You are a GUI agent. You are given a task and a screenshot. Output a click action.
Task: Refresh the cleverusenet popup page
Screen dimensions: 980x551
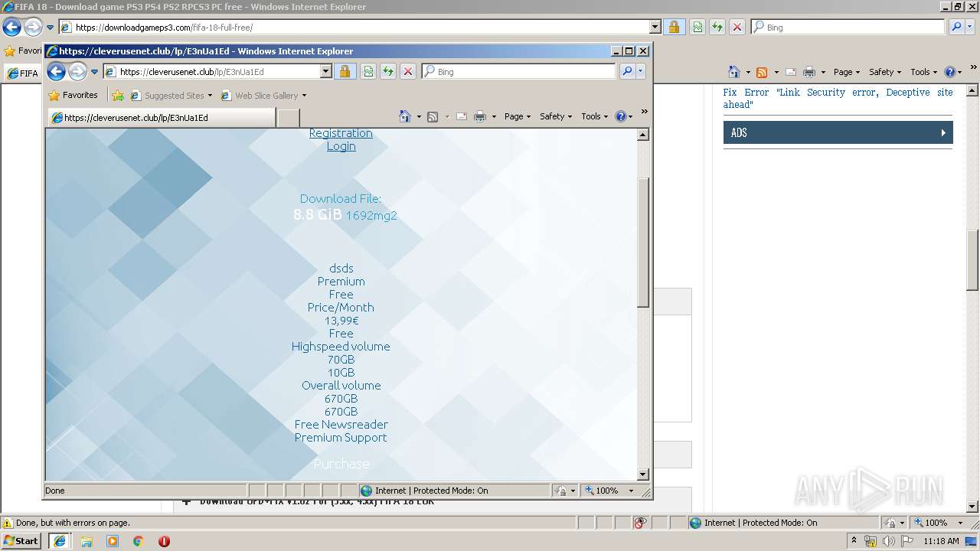tap(388, 71)
